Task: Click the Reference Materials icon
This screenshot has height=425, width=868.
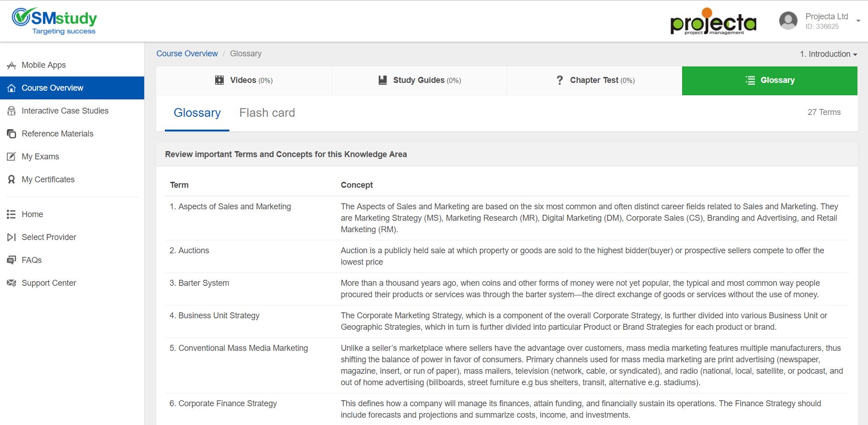Action: (11, 134)
